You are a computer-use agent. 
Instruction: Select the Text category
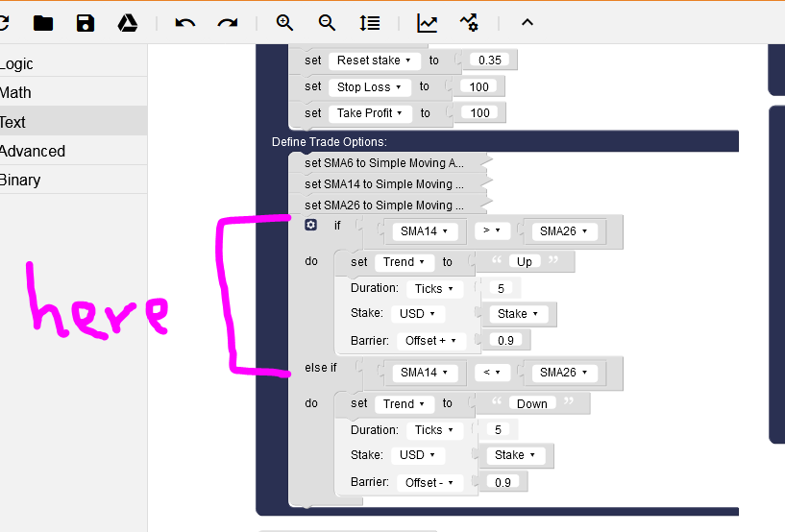pyautogui.click(x=73, y=122)
